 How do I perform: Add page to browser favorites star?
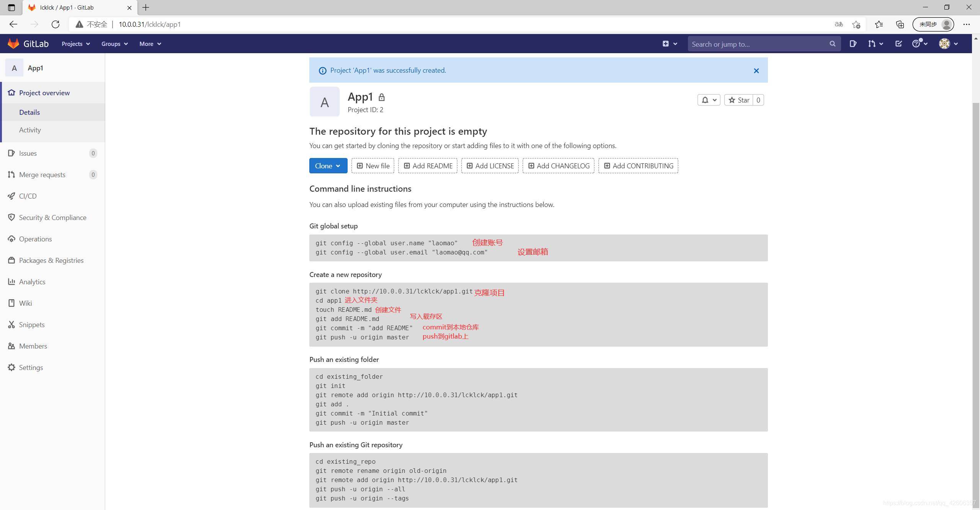(x=856, y=24)
